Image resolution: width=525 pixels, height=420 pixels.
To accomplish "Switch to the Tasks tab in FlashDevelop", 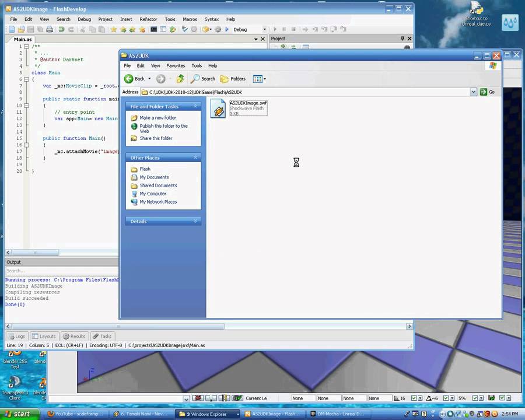I will click(x=102, y=336).
